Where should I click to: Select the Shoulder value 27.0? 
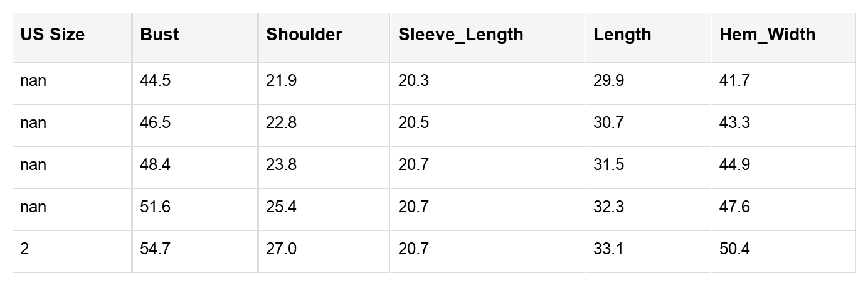click(x=281, y=249)
